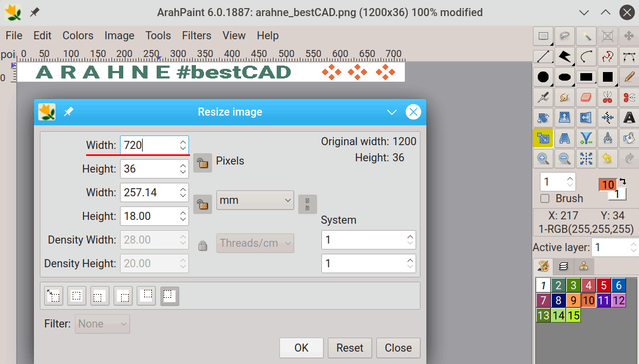Select the magic wand tool
The width and height of the screenshot is (639, 364).
586,36
